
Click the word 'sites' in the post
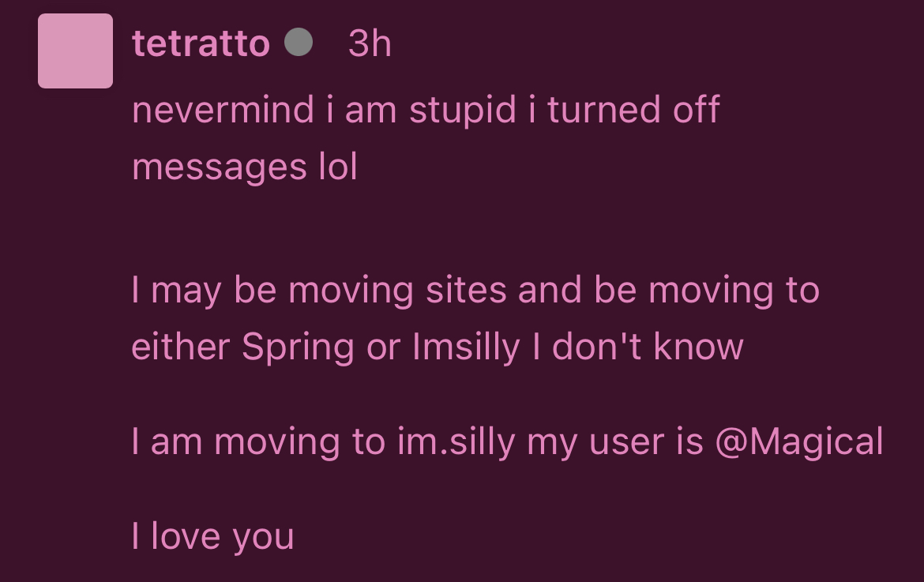click(466, 290)
